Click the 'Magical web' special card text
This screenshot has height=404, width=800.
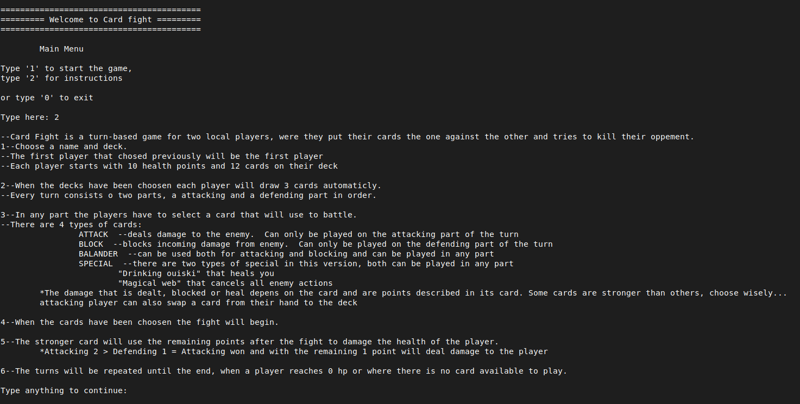coord(225,283)
